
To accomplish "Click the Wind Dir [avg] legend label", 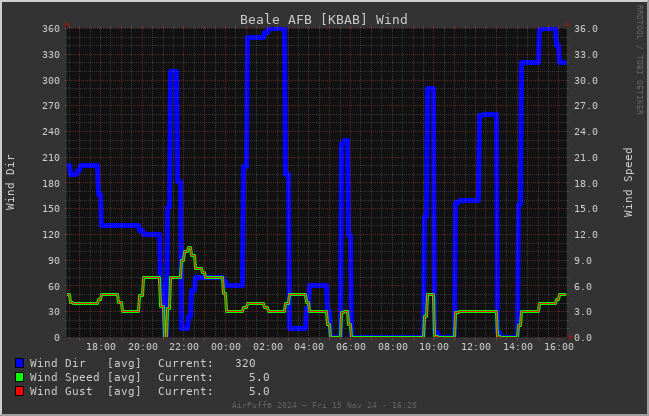I will click(x=85, y=363).
